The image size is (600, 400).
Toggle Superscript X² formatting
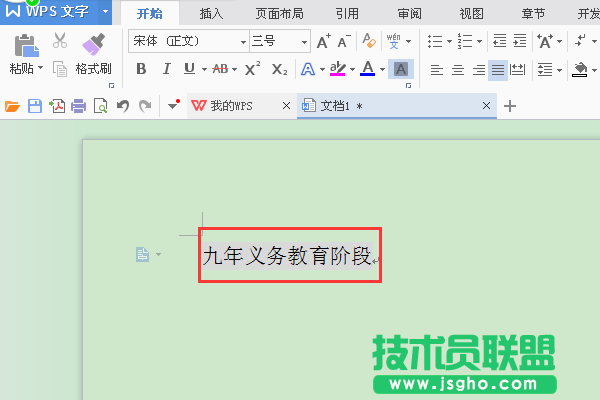click(x=253, y=69)
